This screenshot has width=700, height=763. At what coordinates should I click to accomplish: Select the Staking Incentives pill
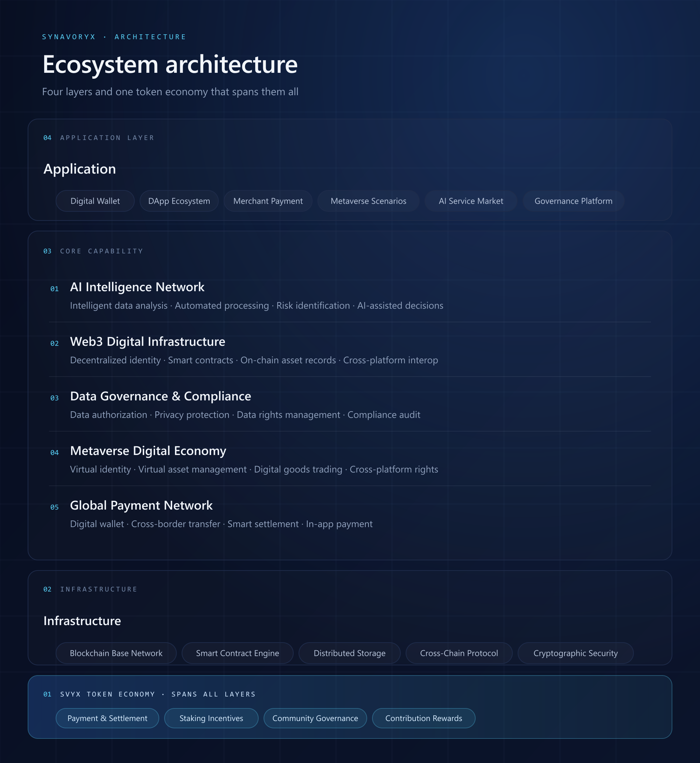(x=211, y=718)
